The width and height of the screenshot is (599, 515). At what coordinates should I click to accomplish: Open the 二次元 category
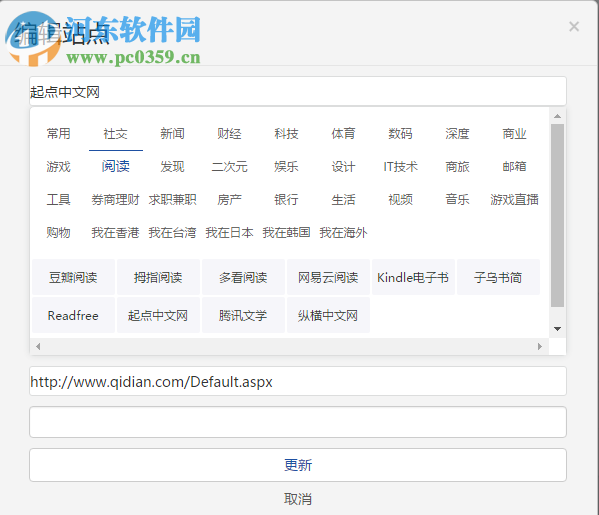pyautogui.click(x=229, y=167)
